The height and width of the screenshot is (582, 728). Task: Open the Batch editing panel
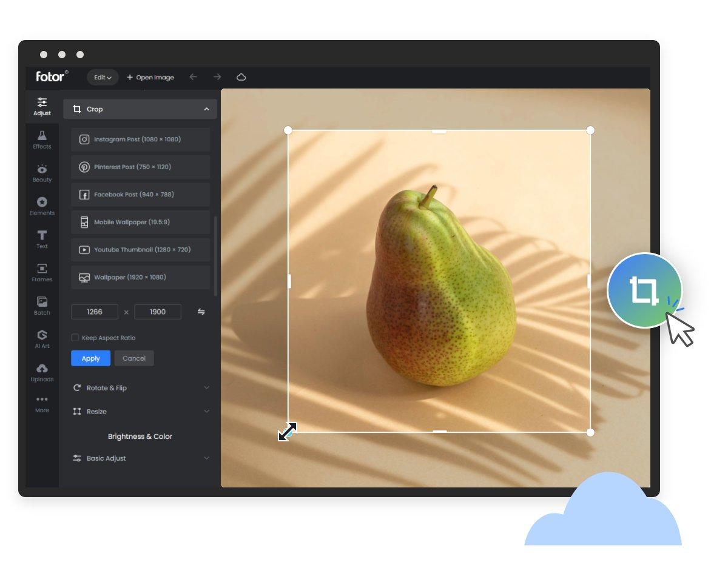(x=41, y=306)
